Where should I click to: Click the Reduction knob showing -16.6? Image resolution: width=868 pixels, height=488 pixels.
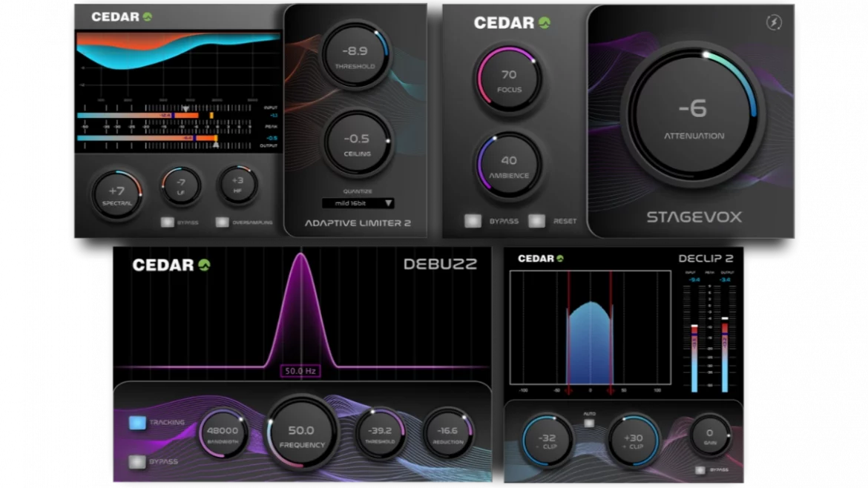tap(448, 434)
